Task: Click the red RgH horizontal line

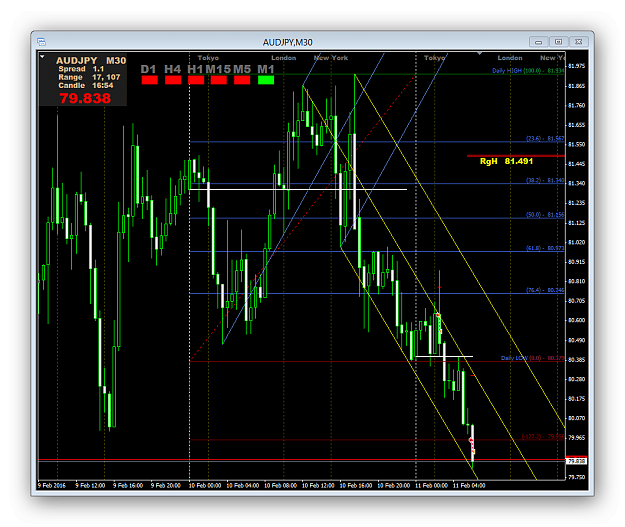Action: 516,156
